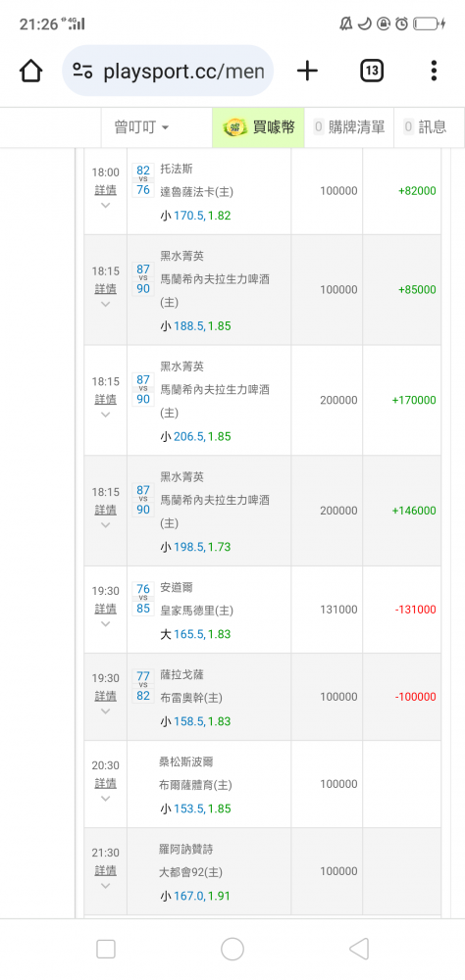
Task: Open a new tab with plus icon
Action: coord(307,71)
